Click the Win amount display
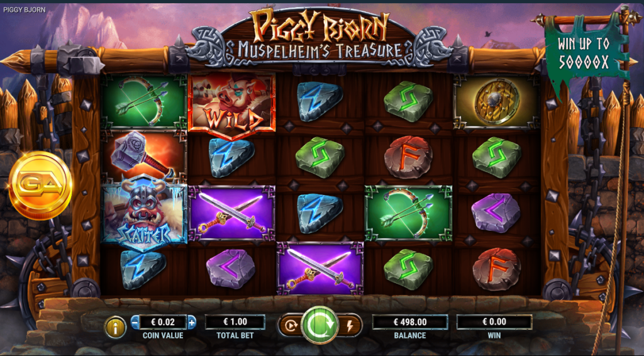Image resolution: width=644 pixels, height=356 pixels. pyautogui.click(x=494, y=322)
